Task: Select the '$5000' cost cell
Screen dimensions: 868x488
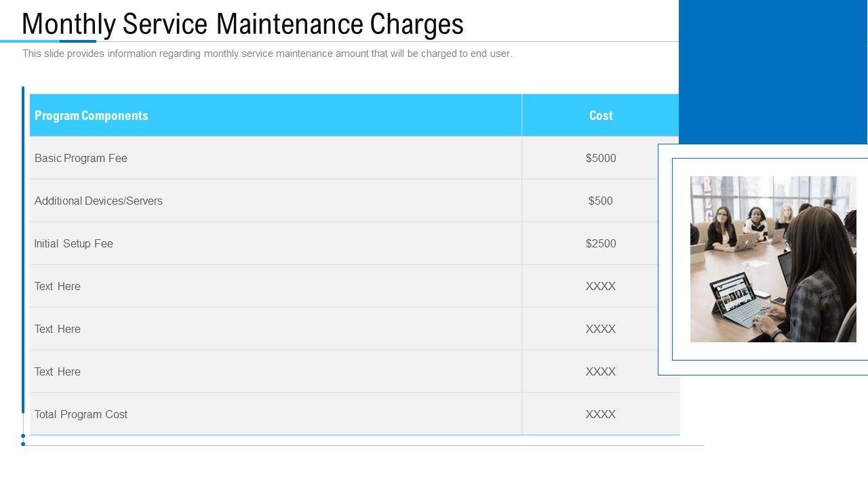Action: point(601,159)
